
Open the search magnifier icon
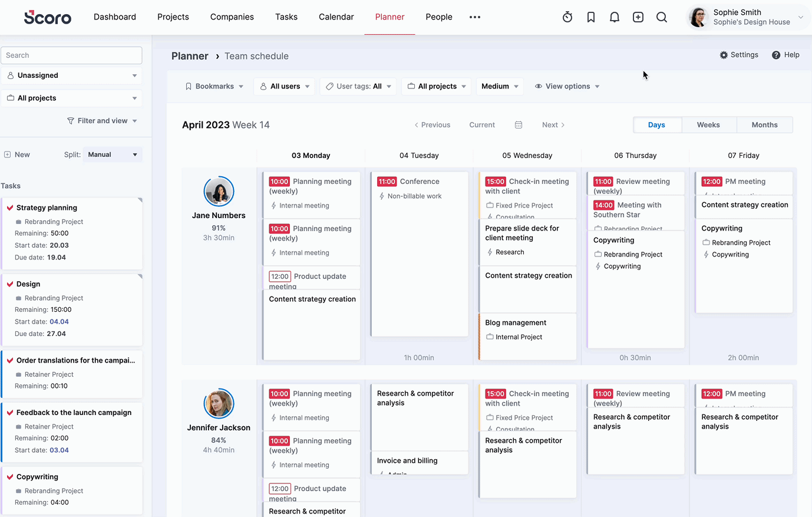(x=661, y=17)
